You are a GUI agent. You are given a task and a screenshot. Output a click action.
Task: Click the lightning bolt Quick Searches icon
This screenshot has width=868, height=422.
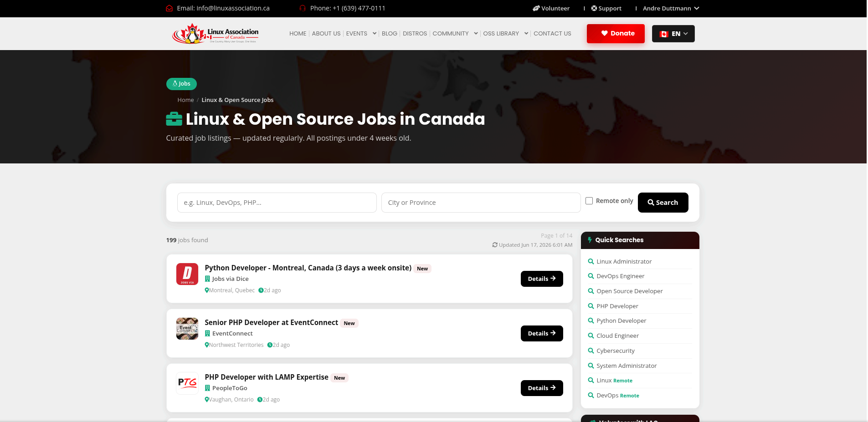pos(590,240)
